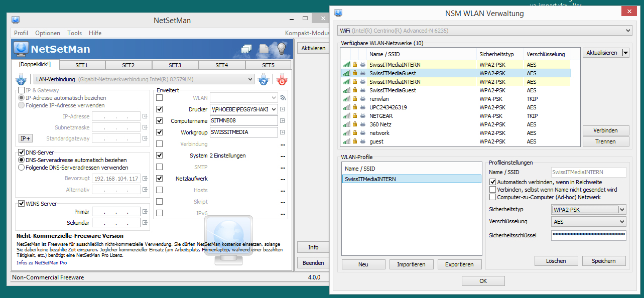Open the ellipsis button for System 2 Einstellungen
The height and width of the screenshot is (298, 644).
pos(283,156)
